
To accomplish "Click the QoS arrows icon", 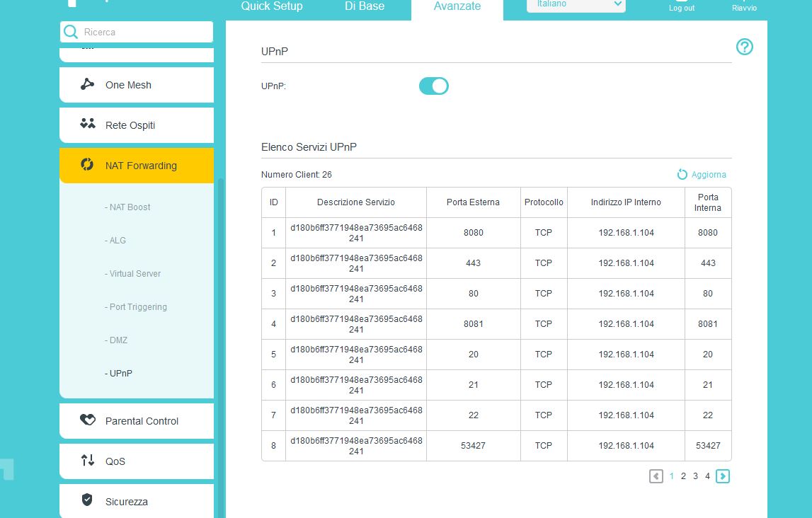I will coord(87,461).
